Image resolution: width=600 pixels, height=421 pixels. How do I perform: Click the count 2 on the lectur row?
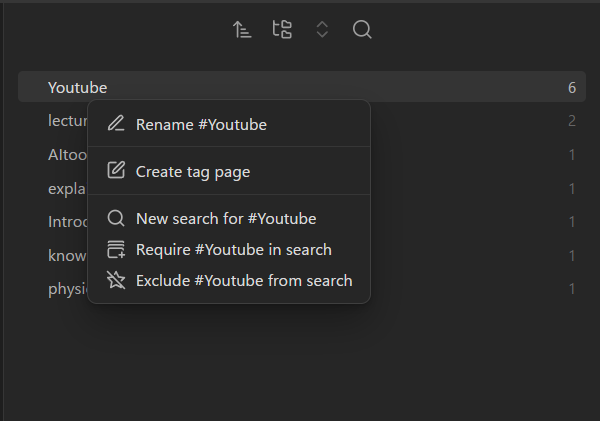(x=572, y=121)
